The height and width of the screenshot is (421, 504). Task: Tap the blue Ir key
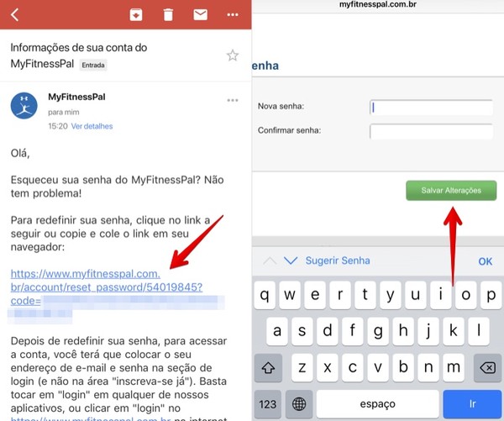(472, 404)
